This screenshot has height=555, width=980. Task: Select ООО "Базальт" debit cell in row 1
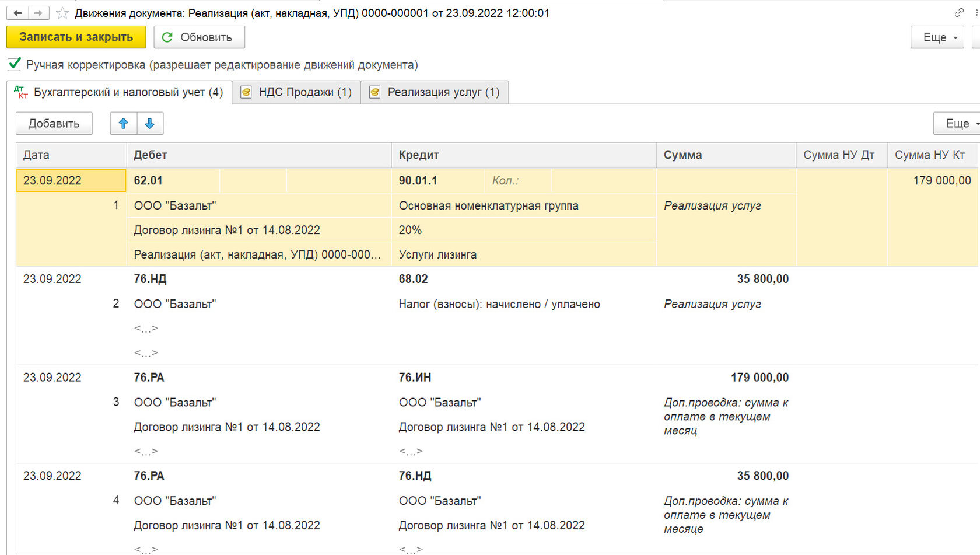pos(259,205)
